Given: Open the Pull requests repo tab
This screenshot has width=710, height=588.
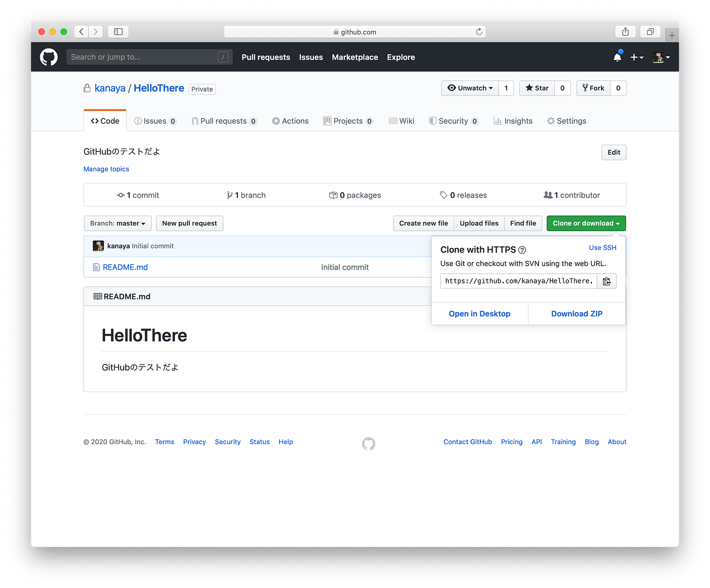Looking at the screenshot, I should (x=224, y=121).
